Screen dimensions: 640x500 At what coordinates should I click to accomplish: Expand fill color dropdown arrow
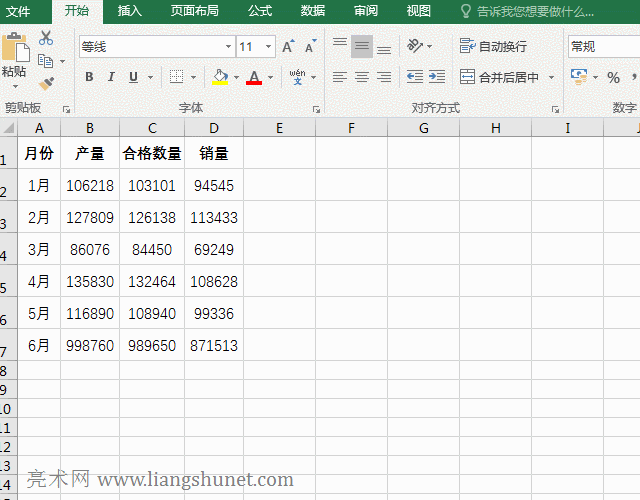236,77
